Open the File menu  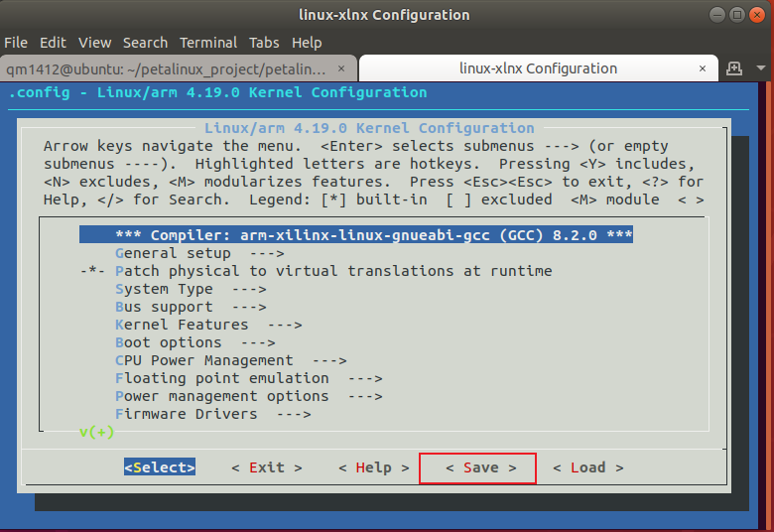click(16, 43)
